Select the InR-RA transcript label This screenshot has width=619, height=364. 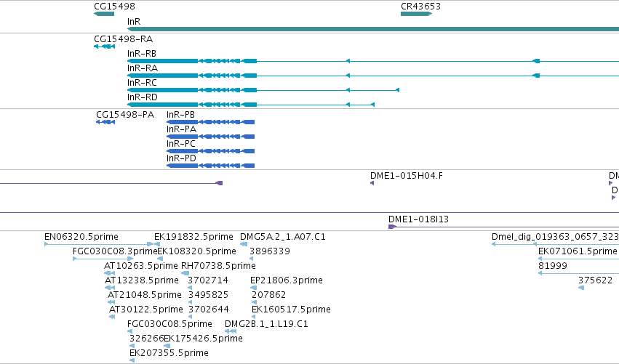[x=143, y=68]
